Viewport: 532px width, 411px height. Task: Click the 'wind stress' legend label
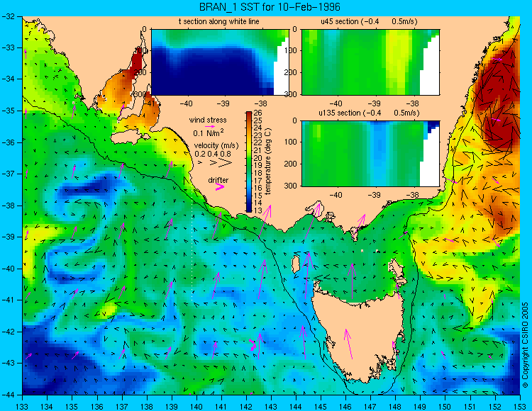[x=208, y=120]
